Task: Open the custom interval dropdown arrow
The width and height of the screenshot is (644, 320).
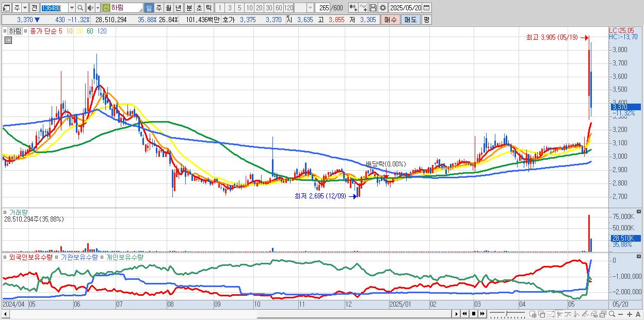Action: (310, 8)
